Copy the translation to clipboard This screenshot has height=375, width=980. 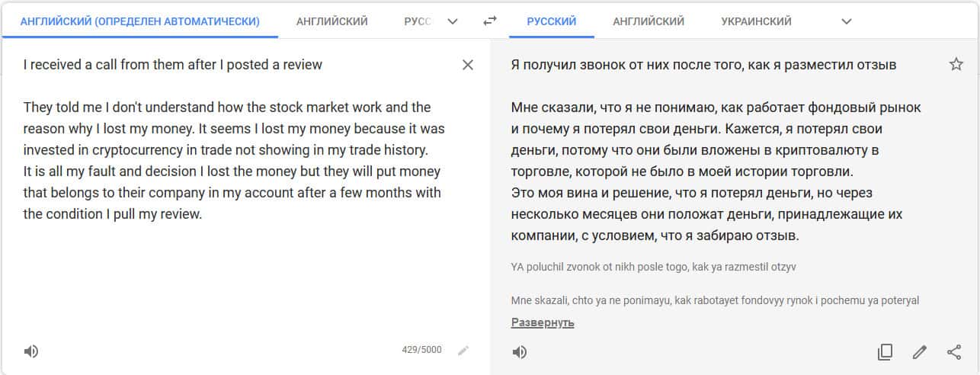pos(885,351)
